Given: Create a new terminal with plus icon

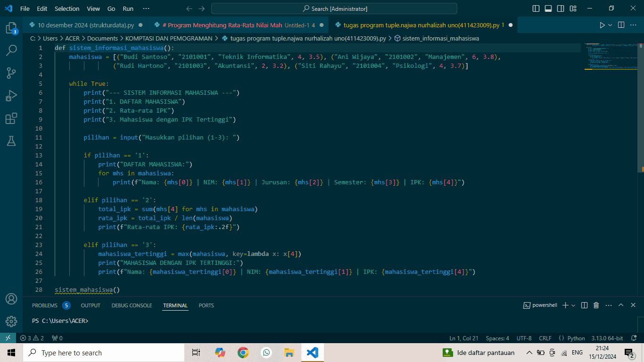Looking at the screenshot, I should tap(566, 305).
